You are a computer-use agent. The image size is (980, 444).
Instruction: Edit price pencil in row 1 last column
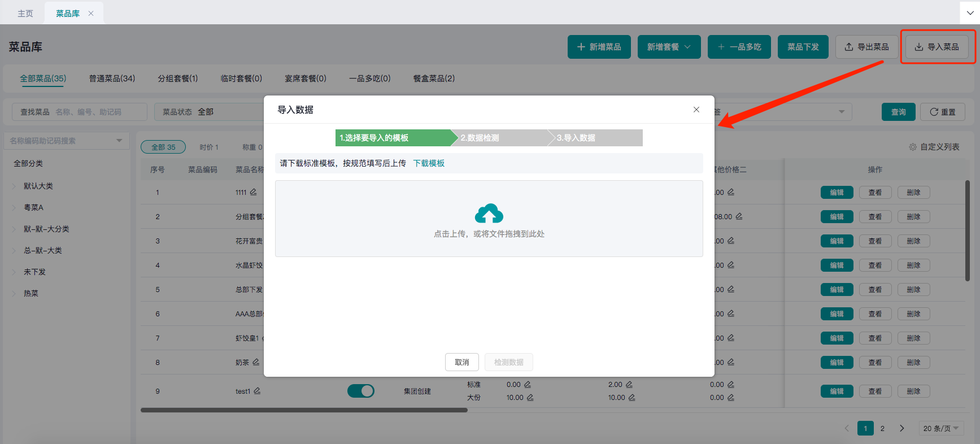pyautogui.click(x=731, y=192)
